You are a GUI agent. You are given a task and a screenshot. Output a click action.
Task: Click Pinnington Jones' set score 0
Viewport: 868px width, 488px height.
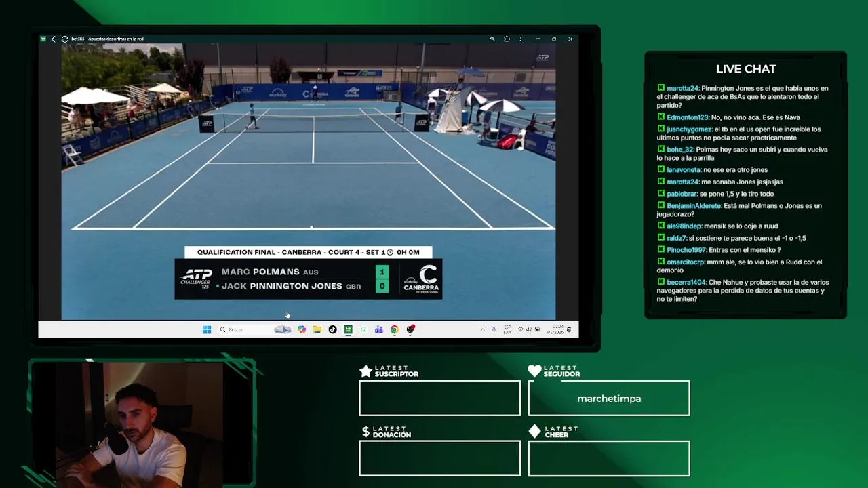point(382,286)
